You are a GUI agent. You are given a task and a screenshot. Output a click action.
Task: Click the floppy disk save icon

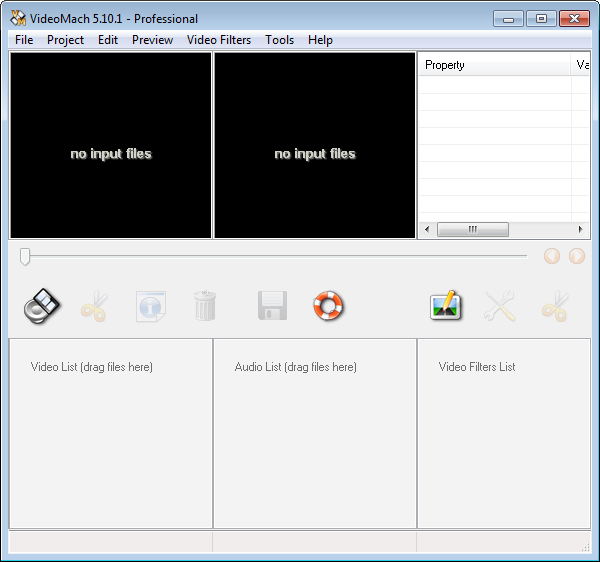pos(272,306)
